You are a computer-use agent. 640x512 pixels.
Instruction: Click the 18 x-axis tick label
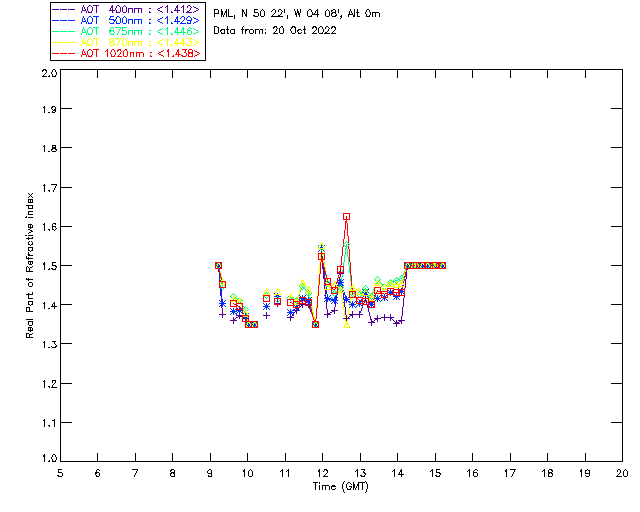548,473
